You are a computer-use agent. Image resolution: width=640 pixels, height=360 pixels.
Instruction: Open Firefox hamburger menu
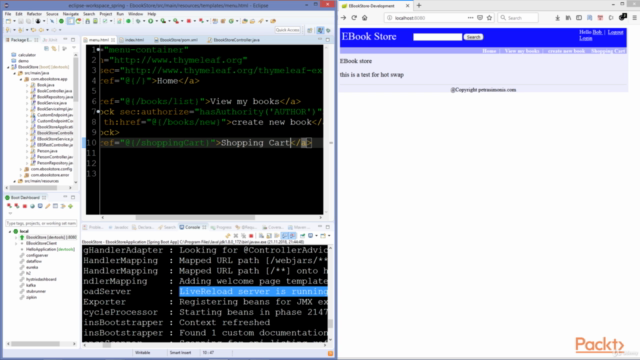(x=634, y=18)
